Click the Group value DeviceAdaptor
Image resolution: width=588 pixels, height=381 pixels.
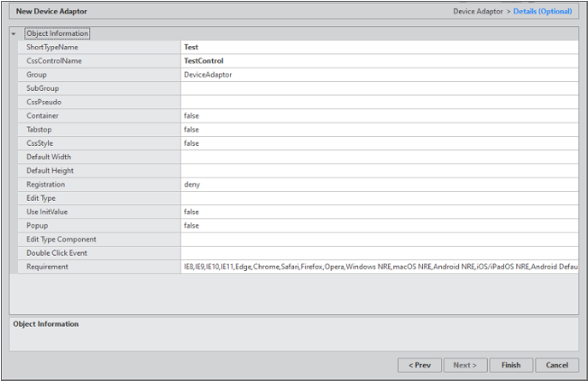coord(379,75)
